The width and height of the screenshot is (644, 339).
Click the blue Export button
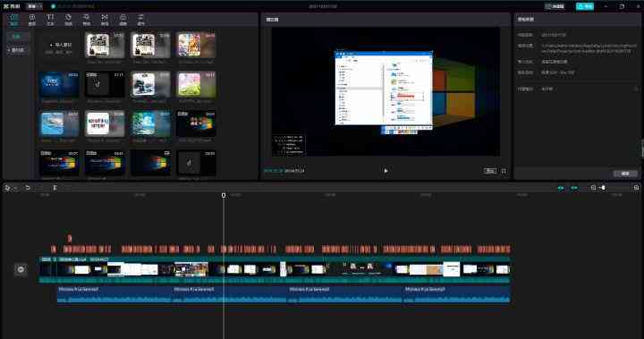click(x=585, y=6)
